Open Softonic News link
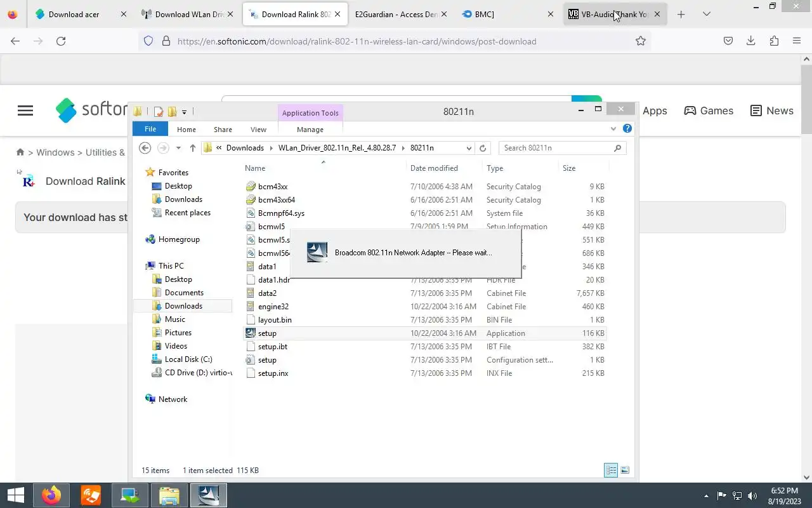The width and height of the screenshot is (812, 508). [771, 110]
